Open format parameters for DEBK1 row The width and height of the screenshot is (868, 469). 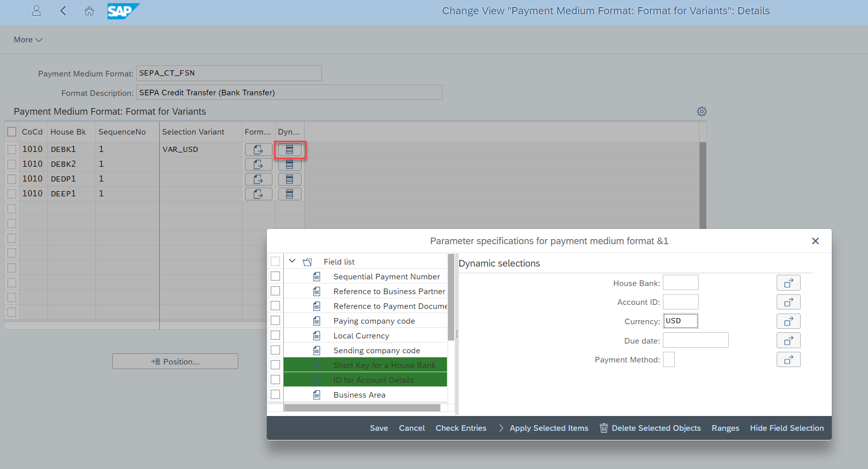pos(258,149)
